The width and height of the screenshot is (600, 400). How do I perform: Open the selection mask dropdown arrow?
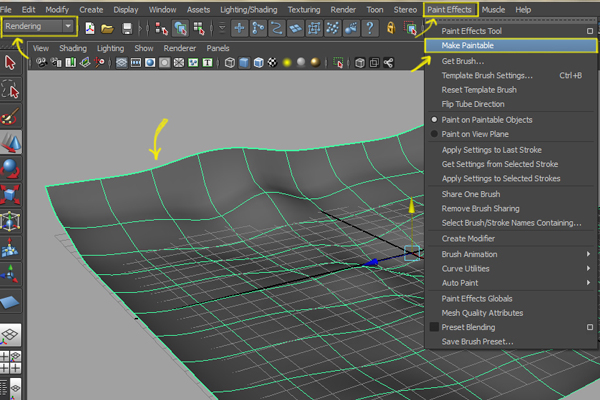click(222, 28)
